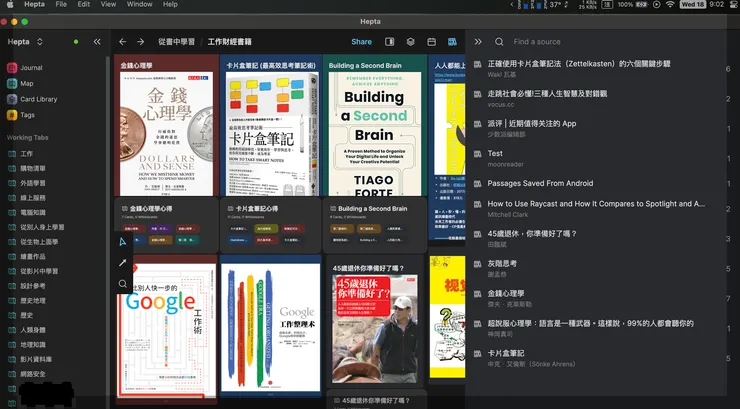The height and width of the screenshot is (409, 740).
Task: Open breadcrumb link 從書中學習
Action: 177,42
